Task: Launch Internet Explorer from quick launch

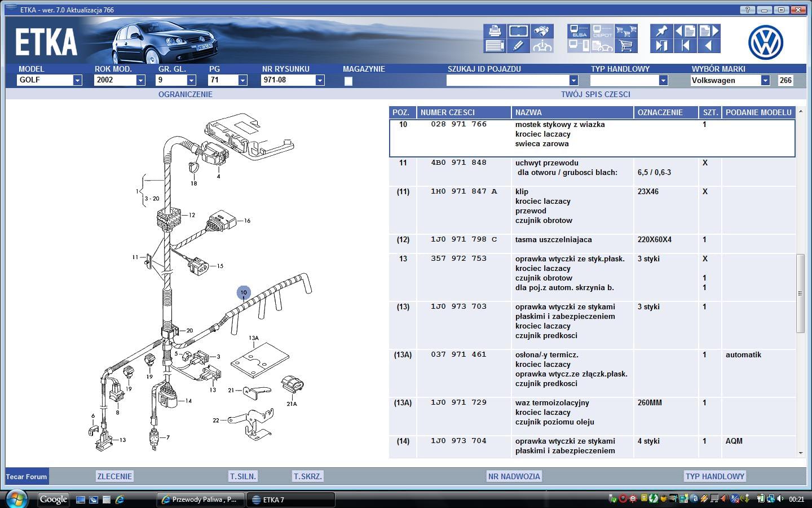Action: [x=120, y=500]
